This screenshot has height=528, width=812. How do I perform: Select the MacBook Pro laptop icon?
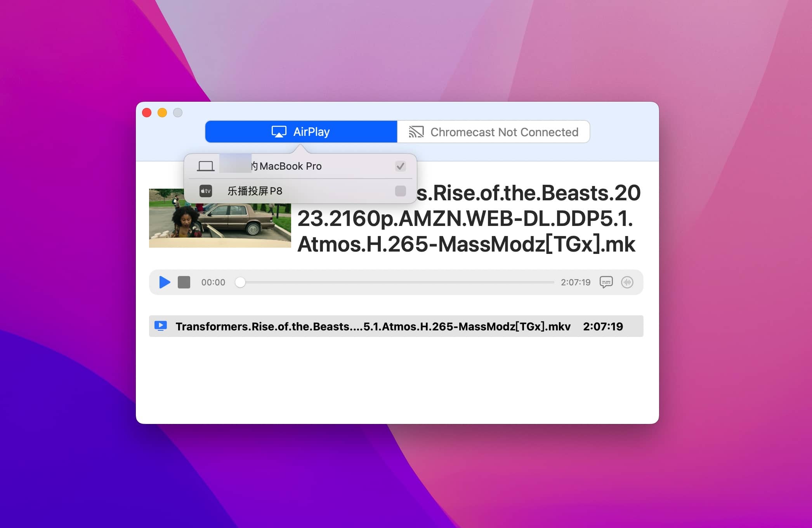(206, 166)
